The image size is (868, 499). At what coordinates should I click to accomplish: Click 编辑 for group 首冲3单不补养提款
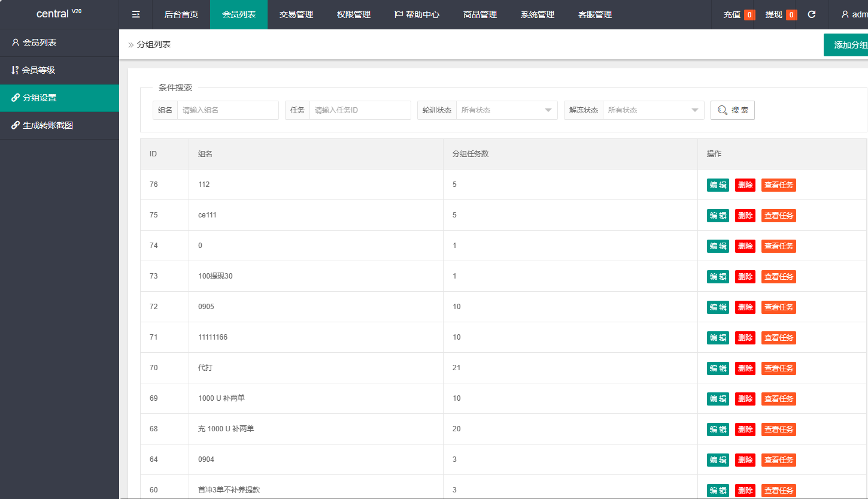[x=718, y=491]
